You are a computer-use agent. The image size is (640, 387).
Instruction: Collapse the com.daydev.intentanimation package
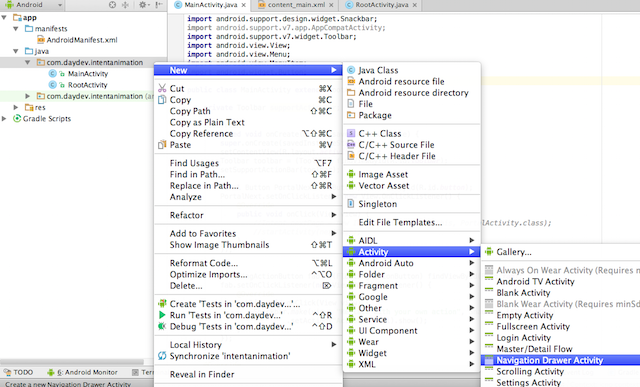pyautogui.click(x=27, y=62)
